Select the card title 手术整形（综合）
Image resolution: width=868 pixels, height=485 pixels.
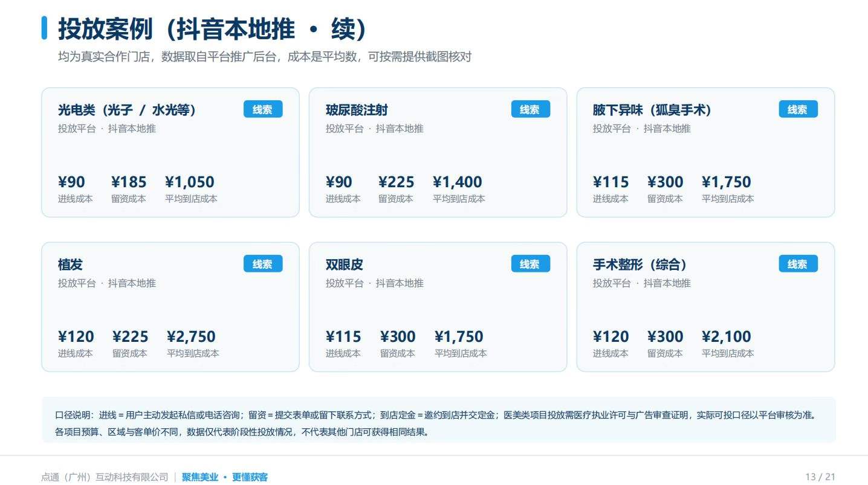[x=640, y=265]
